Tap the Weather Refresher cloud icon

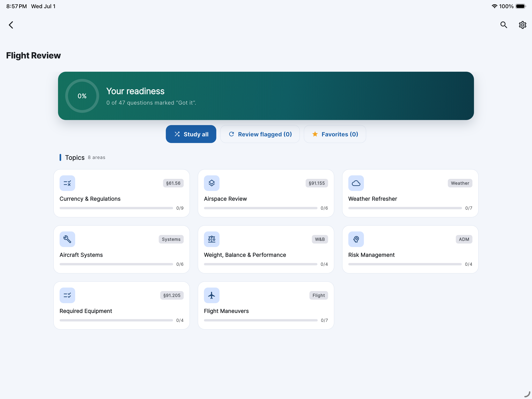[356, 183]
